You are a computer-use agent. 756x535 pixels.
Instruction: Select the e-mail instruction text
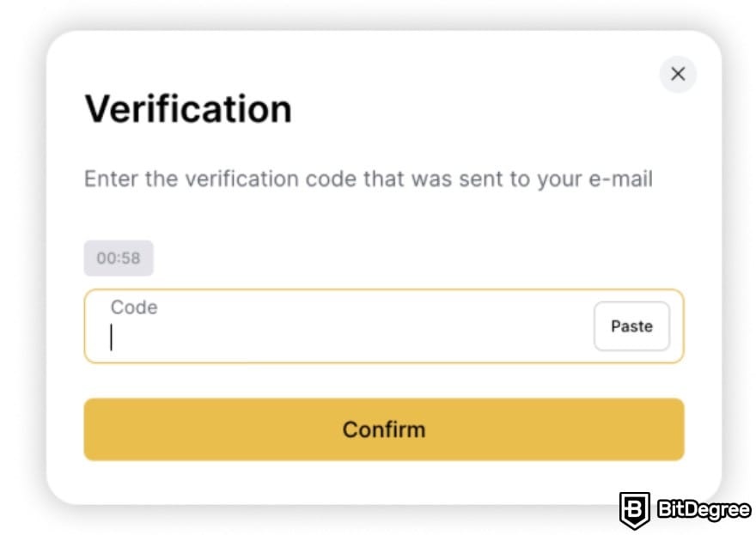click(368, 179)
